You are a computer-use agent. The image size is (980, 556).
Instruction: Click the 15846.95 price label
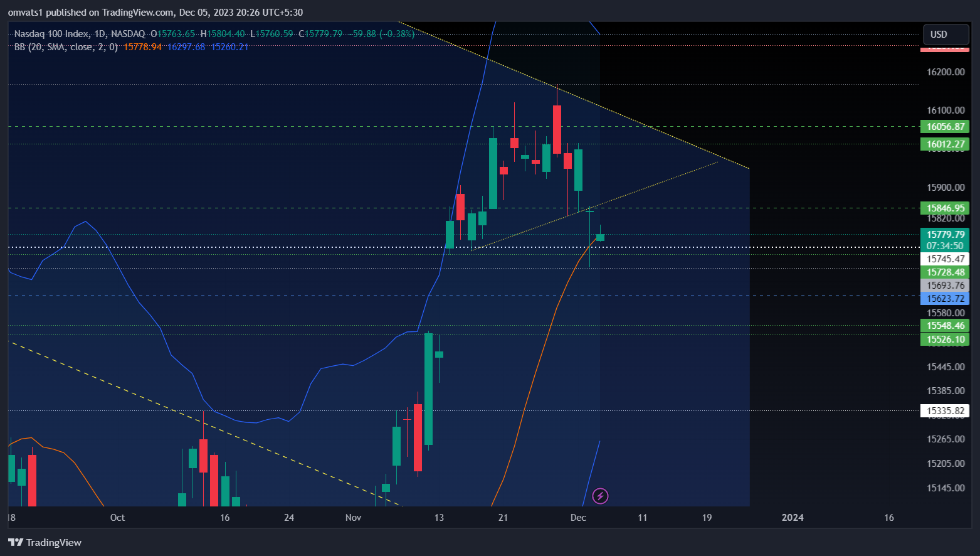(x=945, y=208)
